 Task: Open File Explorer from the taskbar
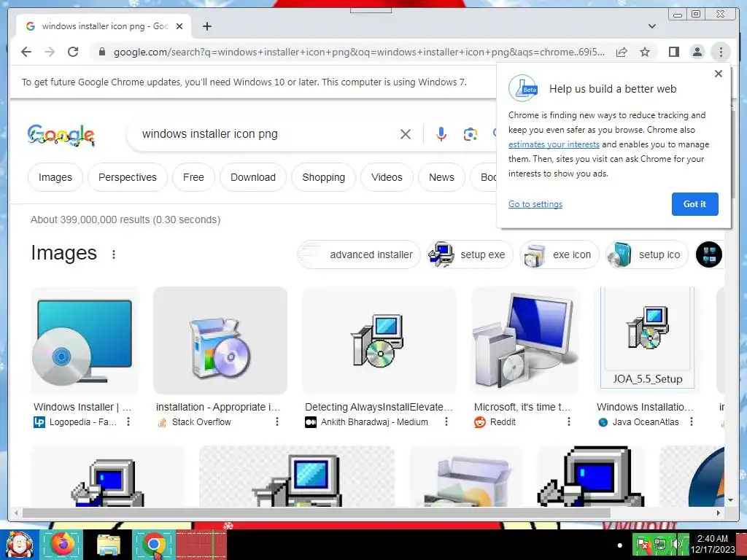(x=109, y=544)
